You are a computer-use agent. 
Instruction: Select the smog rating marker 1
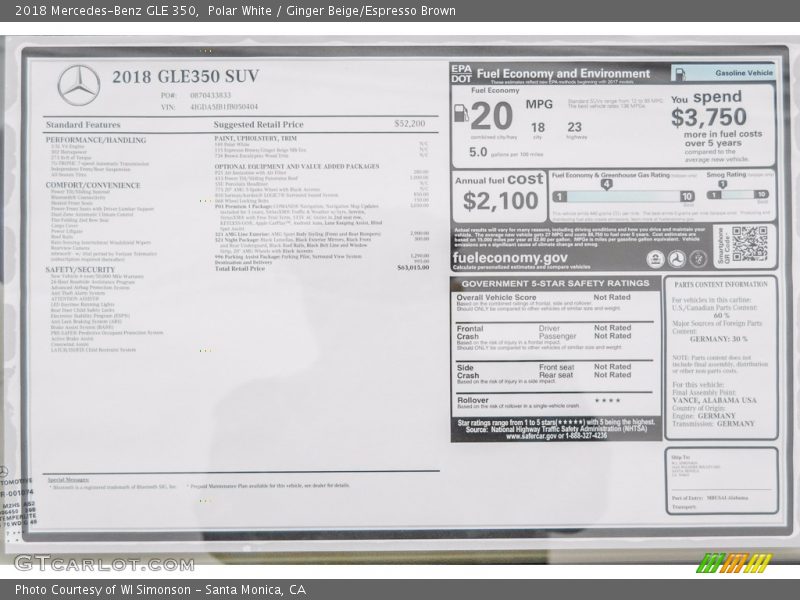722,184
